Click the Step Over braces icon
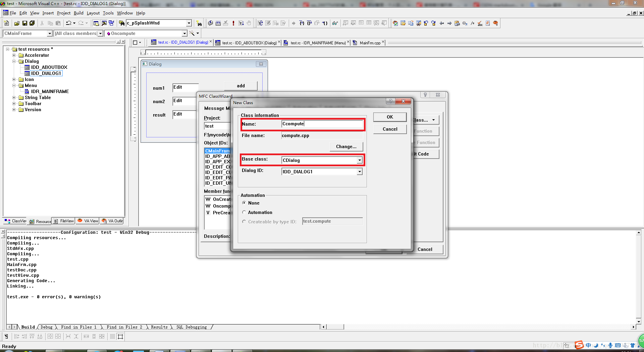Image resolution: width=644 pixels, height=352 pixels. tap(309, 23)
